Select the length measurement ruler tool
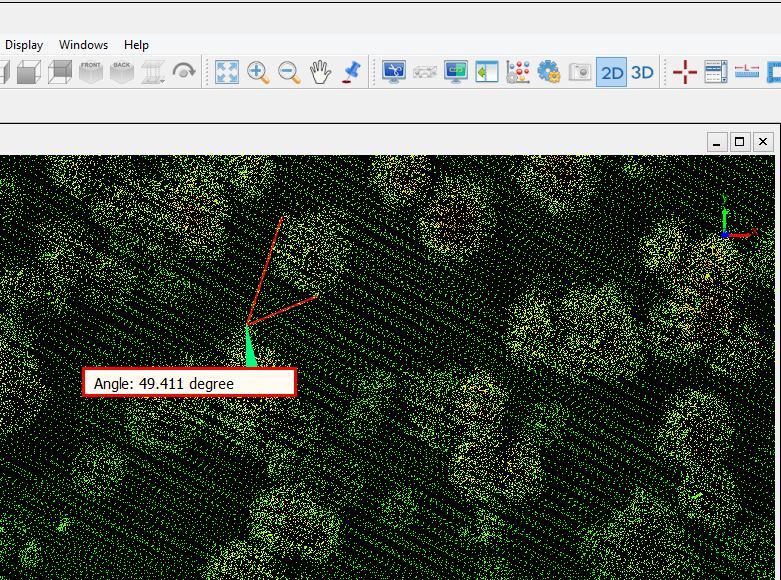 coord(747,72)
